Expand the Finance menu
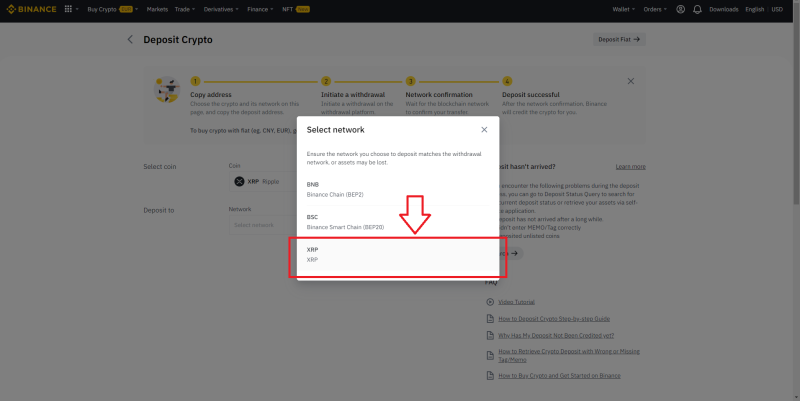This screenshot has width=800, height=401. pyautogui.click(x=260, y=9)
